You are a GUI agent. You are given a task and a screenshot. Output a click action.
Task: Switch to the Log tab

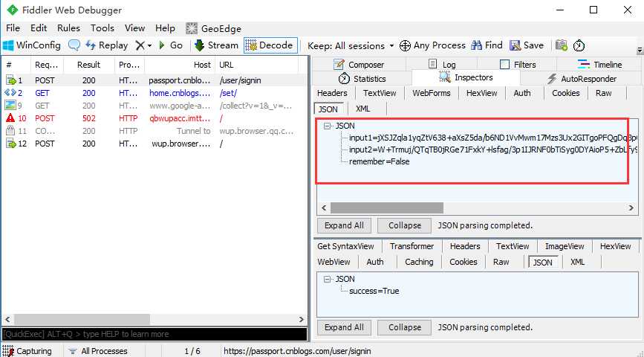point(442,65)
